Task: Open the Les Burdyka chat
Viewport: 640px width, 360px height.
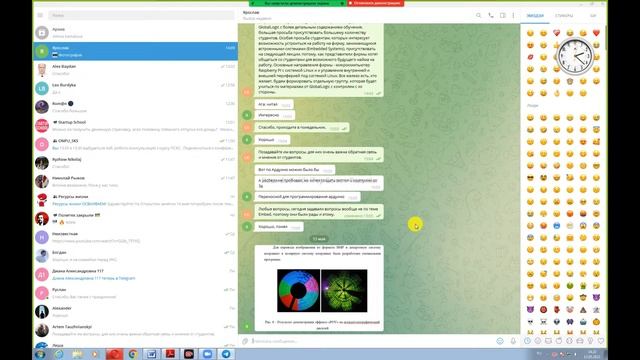Action: coord(136,89)
